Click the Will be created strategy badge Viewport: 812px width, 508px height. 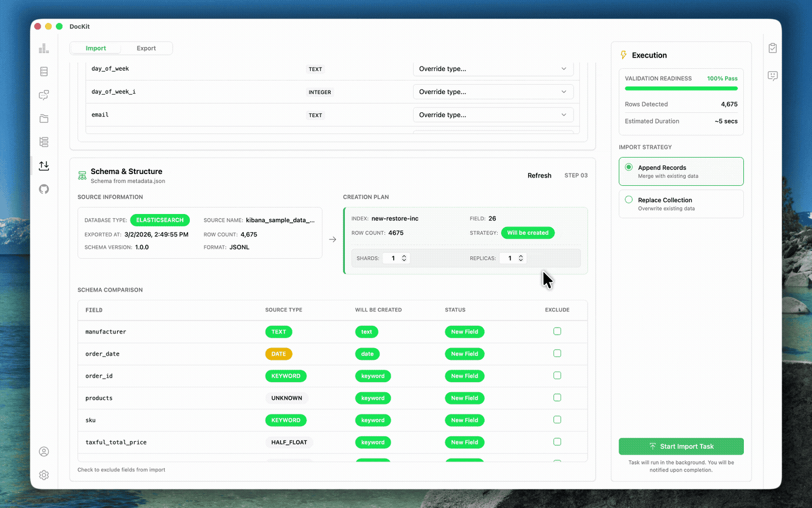pyautogui.click(x=528, y=233)
